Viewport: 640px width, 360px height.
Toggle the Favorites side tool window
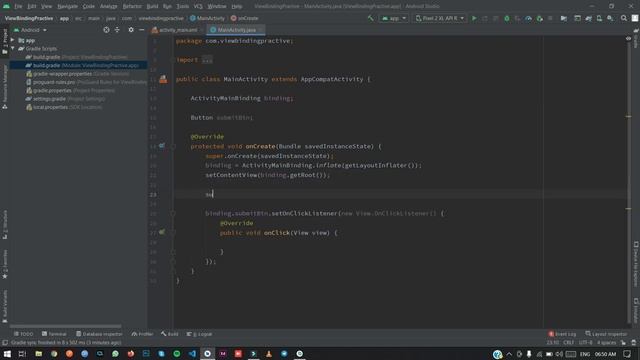[4, 264]
